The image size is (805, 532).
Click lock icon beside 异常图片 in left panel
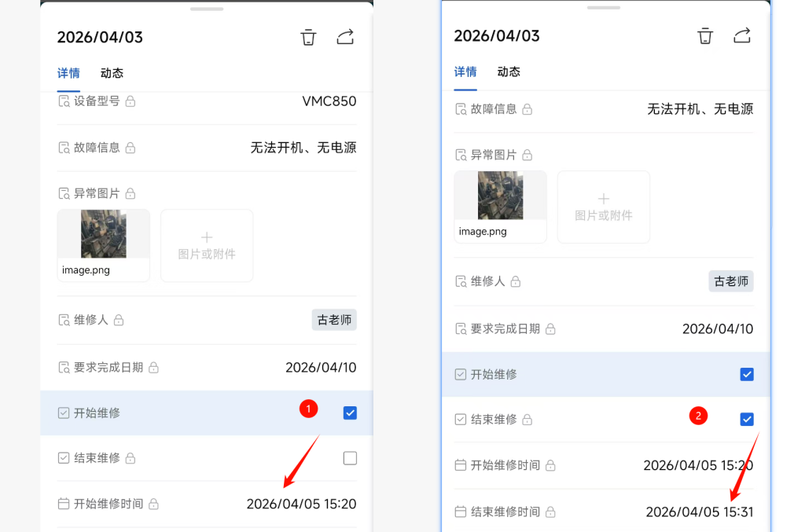[130, 193]
